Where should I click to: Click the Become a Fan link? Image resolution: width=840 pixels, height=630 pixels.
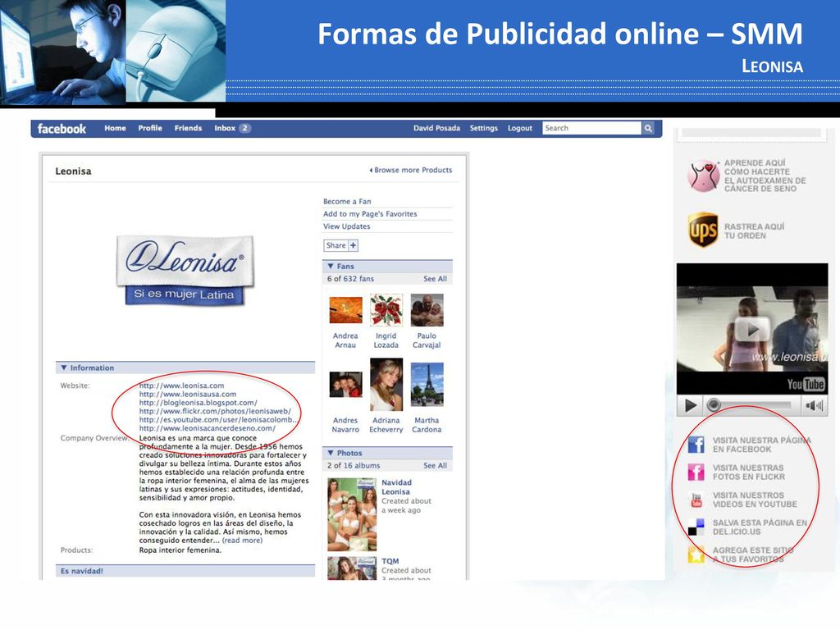click(x=347, y=202)
